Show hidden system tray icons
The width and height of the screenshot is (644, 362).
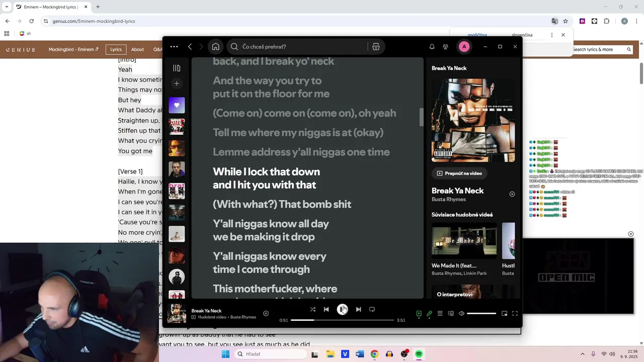[x=583, y=354]
